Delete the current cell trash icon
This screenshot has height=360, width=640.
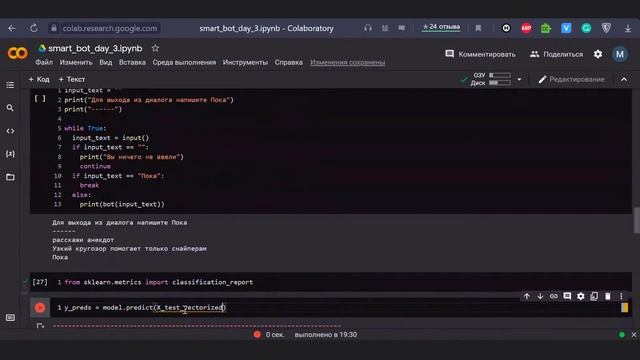point(607,296)
